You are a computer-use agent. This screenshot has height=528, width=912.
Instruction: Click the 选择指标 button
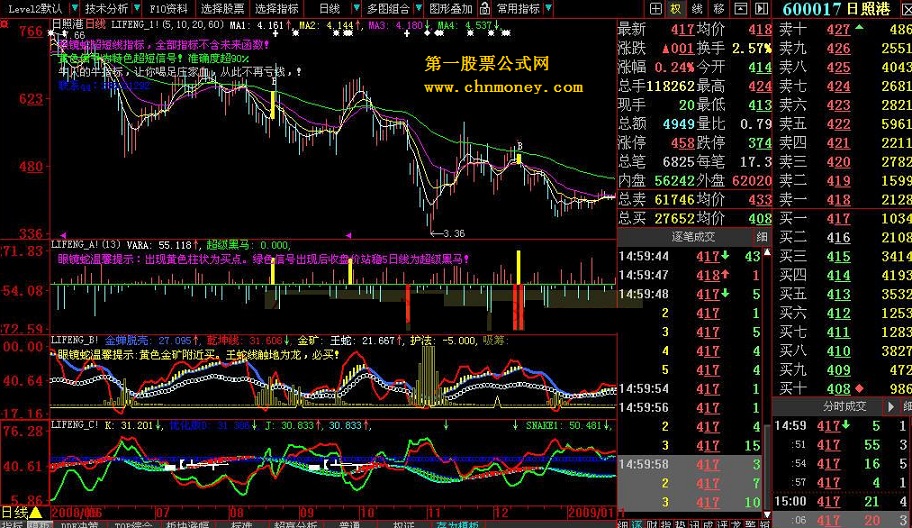[277, 8]
